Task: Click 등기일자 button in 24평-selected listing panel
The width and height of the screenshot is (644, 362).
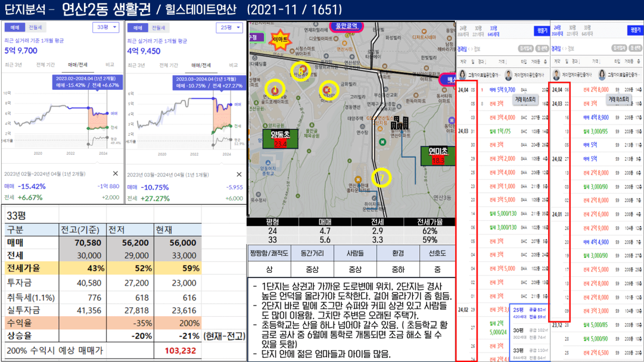Action: pos(620,48)
